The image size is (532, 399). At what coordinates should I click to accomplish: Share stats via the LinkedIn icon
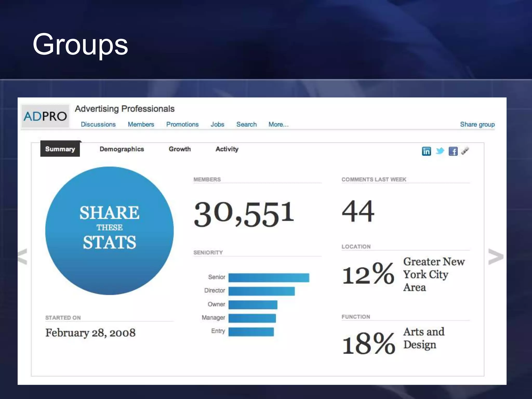pos(426,151)
